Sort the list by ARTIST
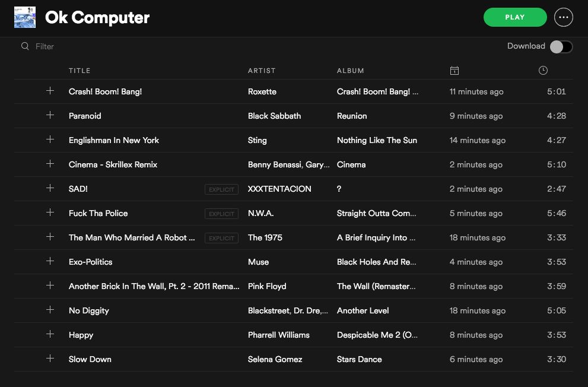Screen dimensions: 588x387 tap(262, 71)
